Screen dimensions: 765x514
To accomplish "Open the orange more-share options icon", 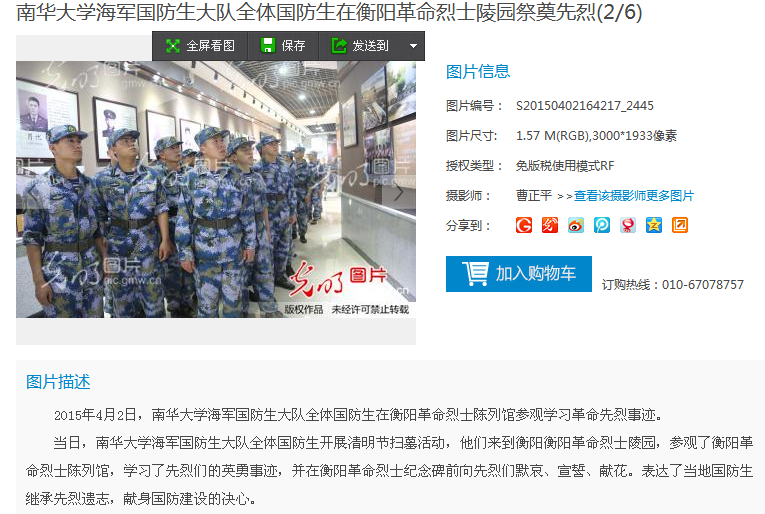I will [680, 225].
